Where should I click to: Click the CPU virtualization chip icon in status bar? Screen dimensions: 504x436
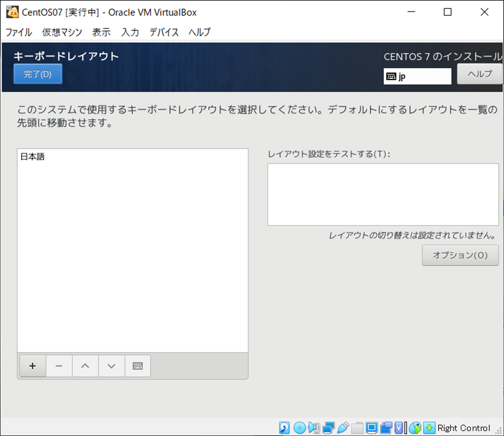(x=399, y=428)
